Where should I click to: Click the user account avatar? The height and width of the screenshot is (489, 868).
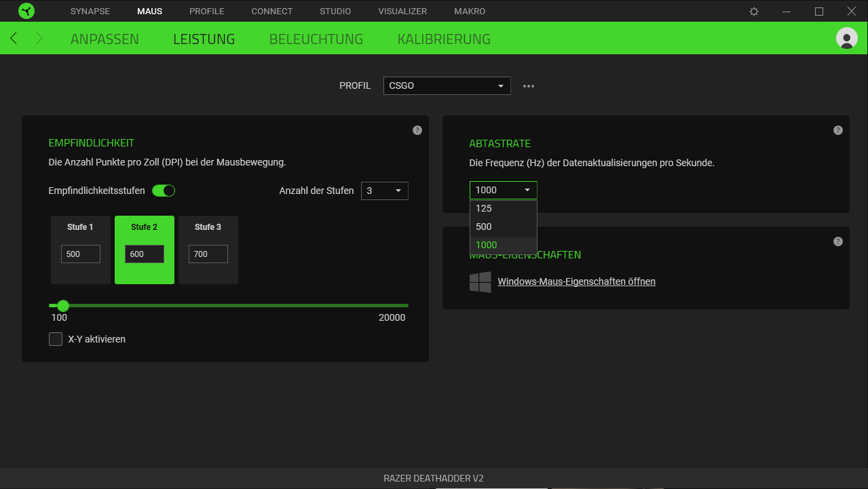pyautogui.click(x=847, y=38)
